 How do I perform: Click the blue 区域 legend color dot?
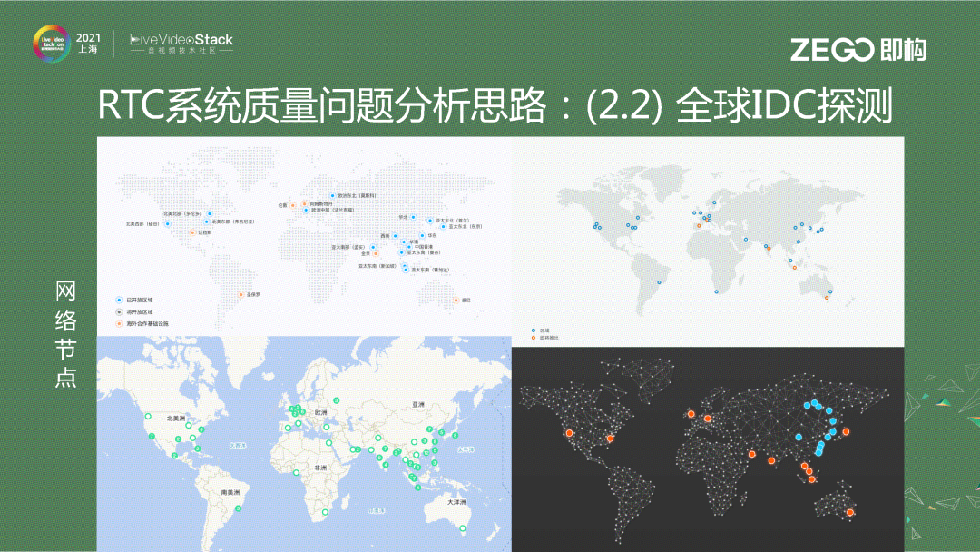coord(534,330)
